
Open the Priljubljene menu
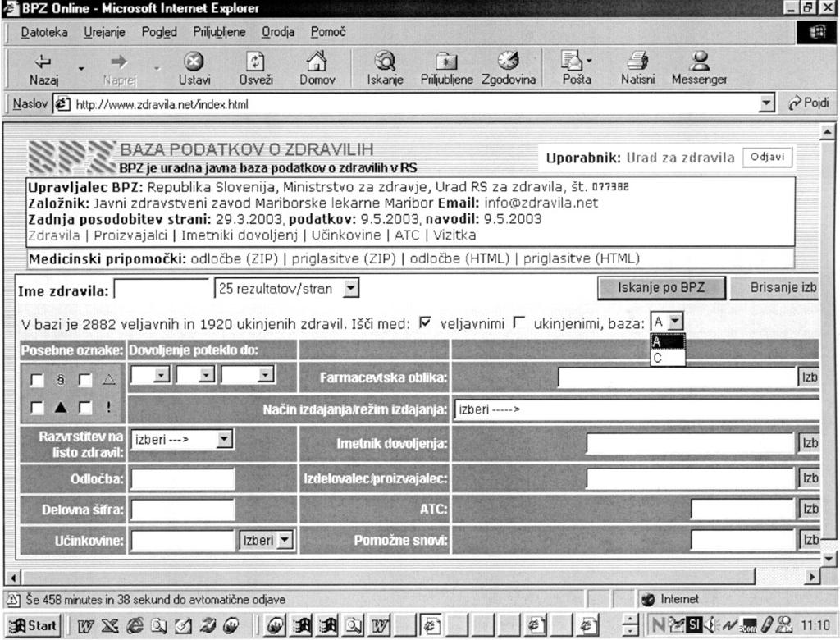tap(219, 32)
